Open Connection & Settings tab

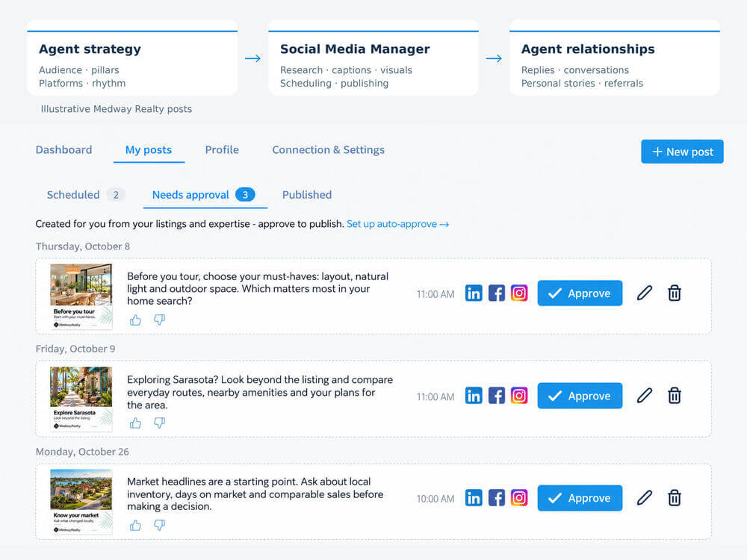(x=328, y=149)
